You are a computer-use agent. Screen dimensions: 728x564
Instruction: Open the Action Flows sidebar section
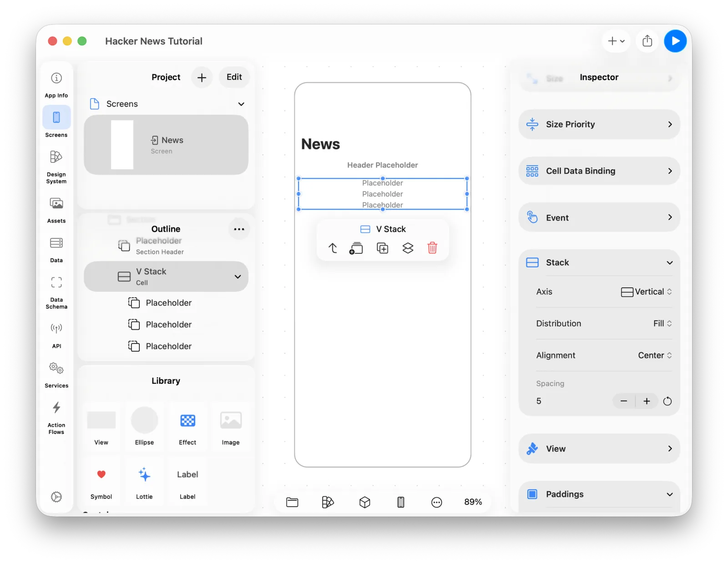point(56,418)
